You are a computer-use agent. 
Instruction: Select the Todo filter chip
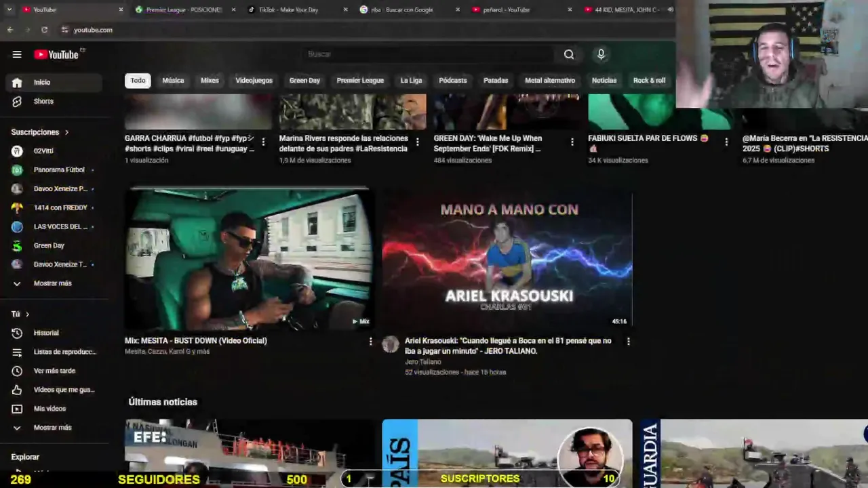(x=138, y=81)
